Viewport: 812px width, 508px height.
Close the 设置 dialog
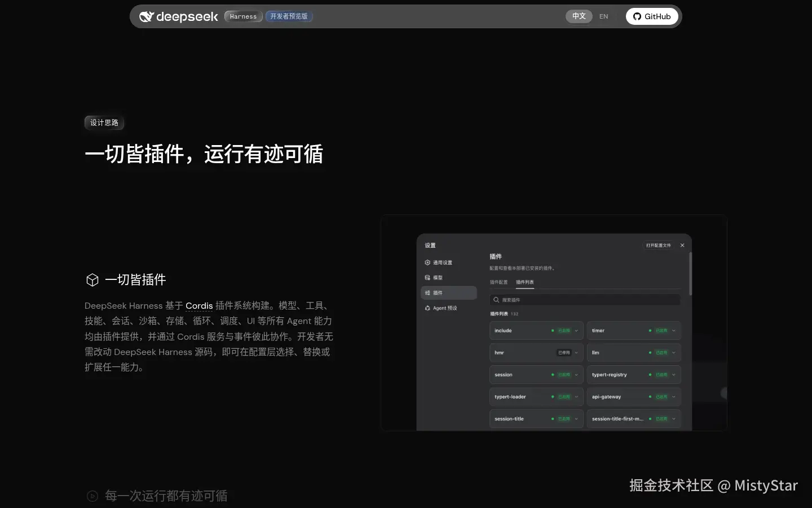tap(682, 246)
